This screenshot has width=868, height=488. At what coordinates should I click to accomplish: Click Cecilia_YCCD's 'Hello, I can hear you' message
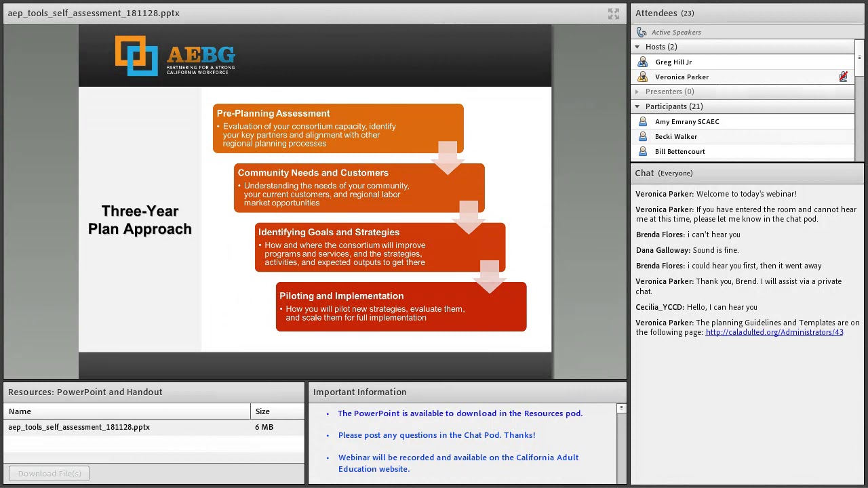click(696, 307)
